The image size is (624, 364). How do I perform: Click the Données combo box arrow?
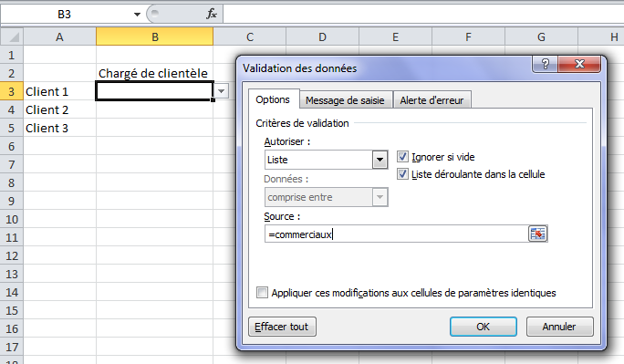380,197
